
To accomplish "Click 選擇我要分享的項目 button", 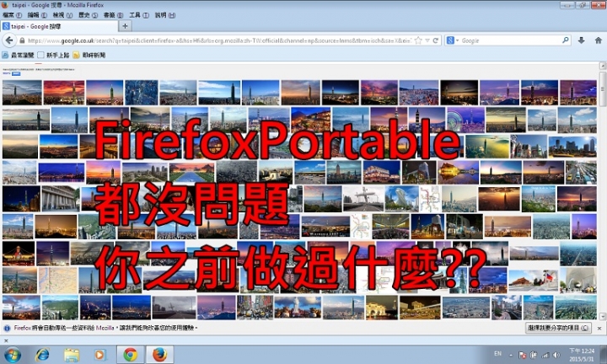I will [558, 328].
